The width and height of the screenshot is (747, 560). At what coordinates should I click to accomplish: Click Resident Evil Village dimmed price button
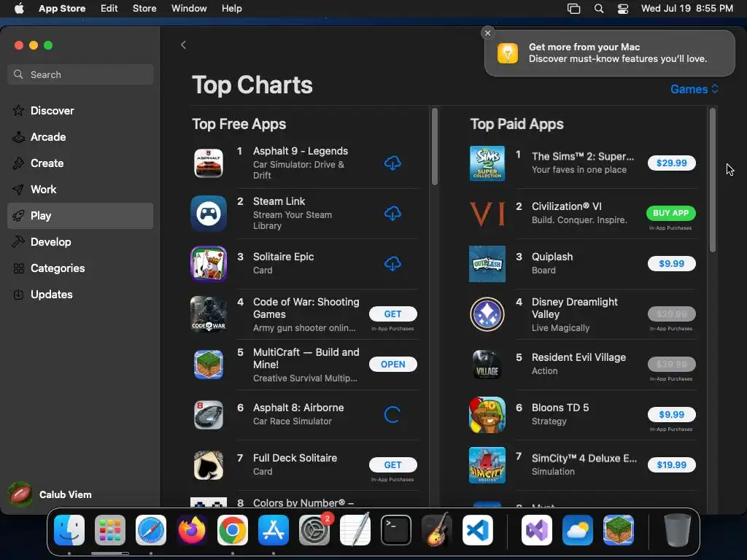(x=671, y=365)
